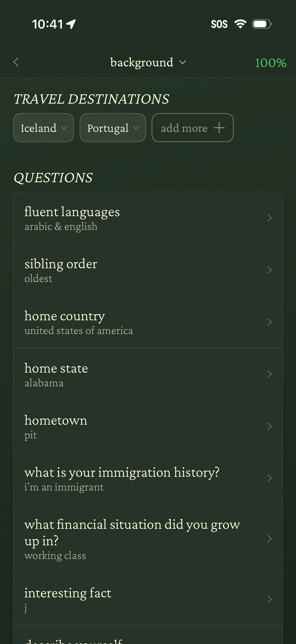296x644 pixels.
Task: Tap chevron beside fluent languages
Action: (x=269, y=218)
